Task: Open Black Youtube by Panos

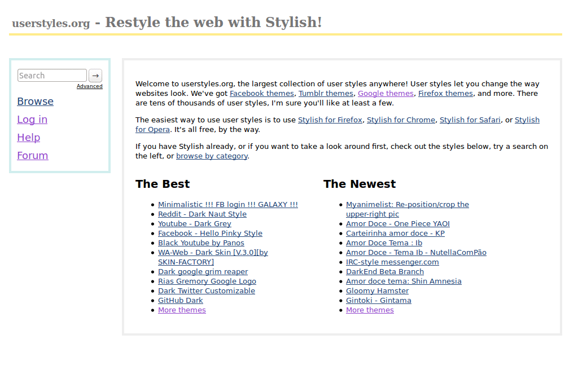Action: tap(201, 243)
